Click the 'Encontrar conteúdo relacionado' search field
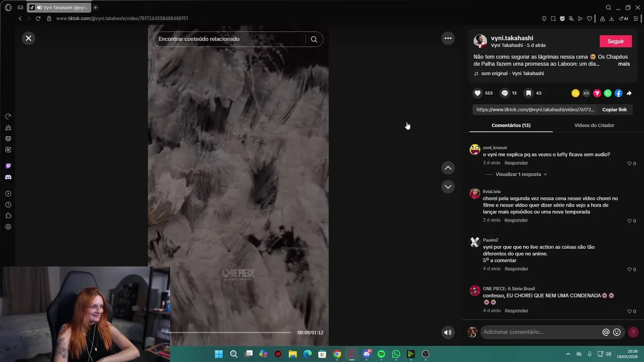This screenshot has width=644, height=362. point(230,39)
